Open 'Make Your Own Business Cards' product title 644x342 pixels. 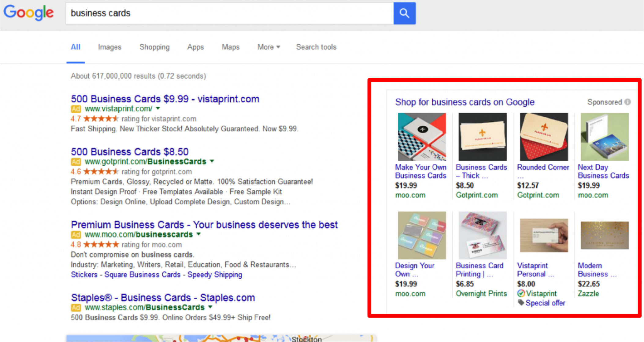(421, 171)
